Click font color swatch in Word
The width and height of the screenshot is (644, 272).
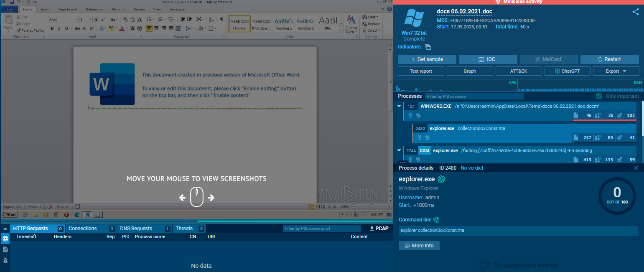(122, 28)
